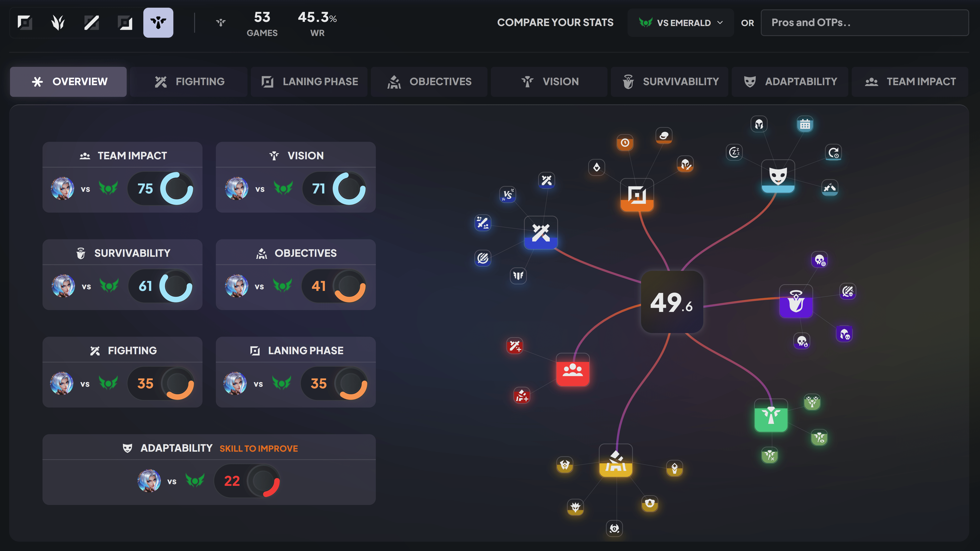Click the green Vision graph node
The width and height of the screenshot is (980, 551).
771,415
